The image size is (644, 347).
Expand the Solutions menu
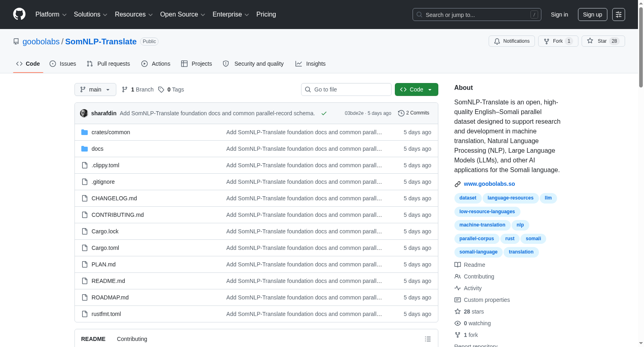91,15
